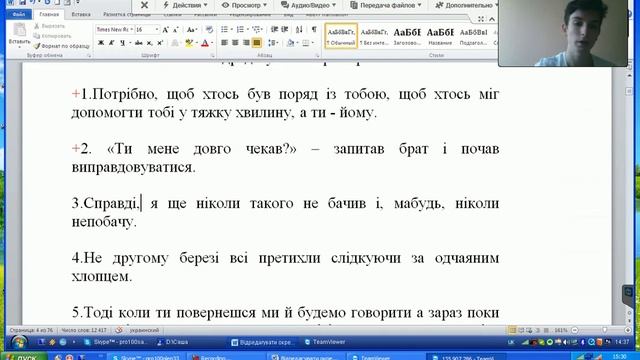Click the zoom out minus button
This screenshot has width=640, height=360.
pyautogui.click(x=575, y=330)
